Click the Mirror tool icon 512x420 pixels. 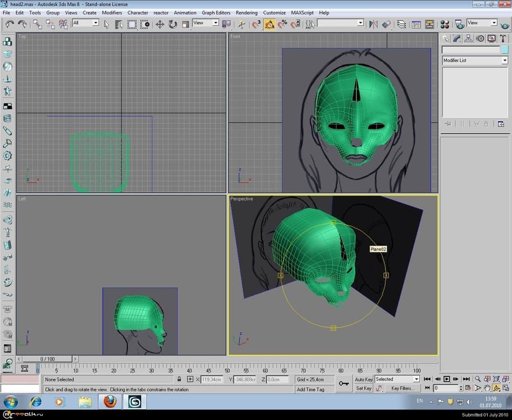click(374, 24)
